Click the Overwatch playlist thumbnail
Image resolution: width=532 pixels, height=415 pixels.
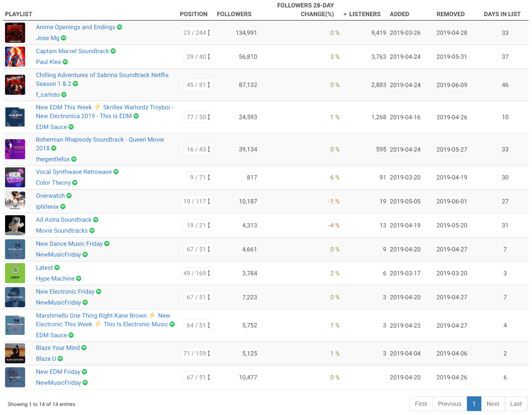[15, 201]
